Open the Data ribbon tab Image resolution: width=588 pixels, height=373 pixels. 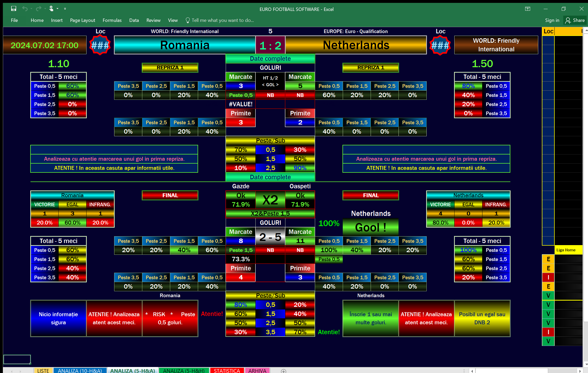click(x=134, y=20)
